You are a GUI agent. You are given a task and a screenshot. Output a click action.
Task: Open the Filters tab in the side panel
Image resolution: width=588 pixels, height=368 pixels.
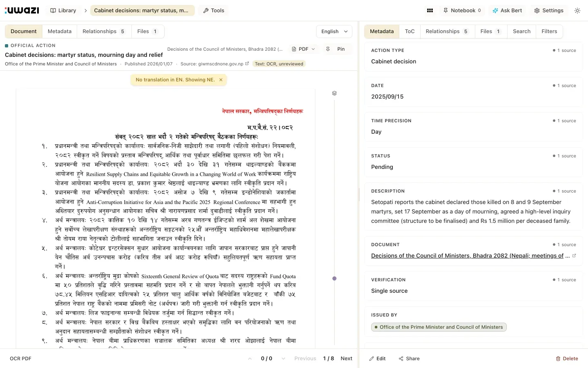click(549, 31)
